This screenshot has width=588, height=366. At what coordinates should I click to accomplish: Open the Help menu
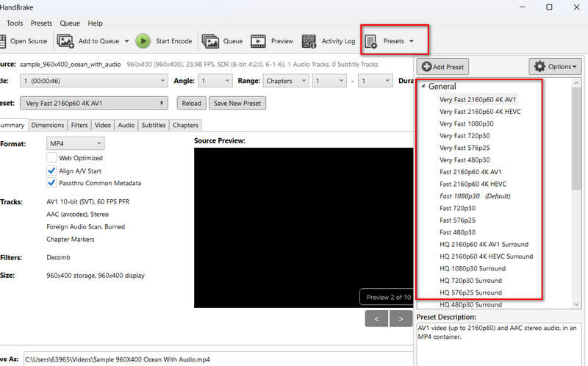(x=96, y=24)
